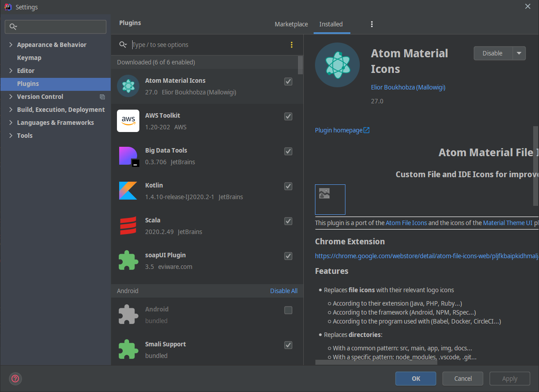
Task: Open the Plugin homepage link
Action: (x=339, y=130)
